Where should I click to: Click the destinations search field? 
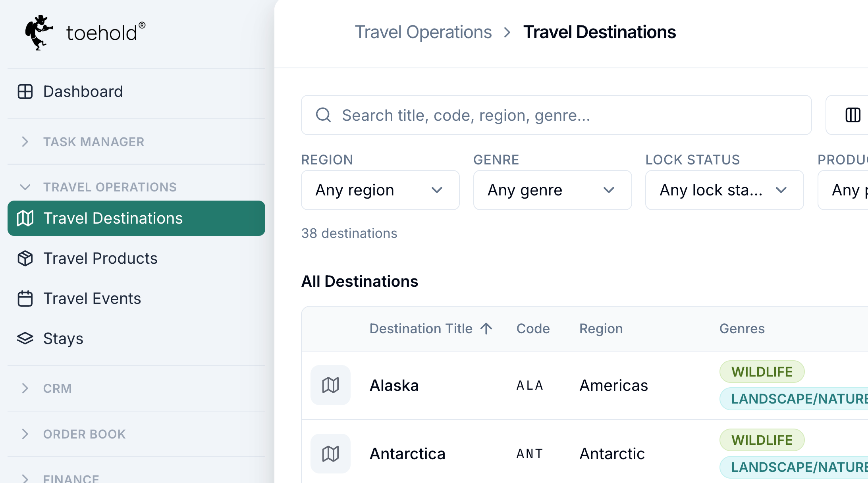556,115
